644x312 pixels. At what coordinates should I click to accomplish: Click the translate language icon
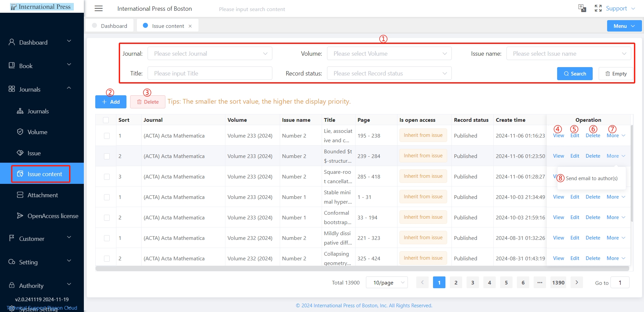(x=582, y=8)
